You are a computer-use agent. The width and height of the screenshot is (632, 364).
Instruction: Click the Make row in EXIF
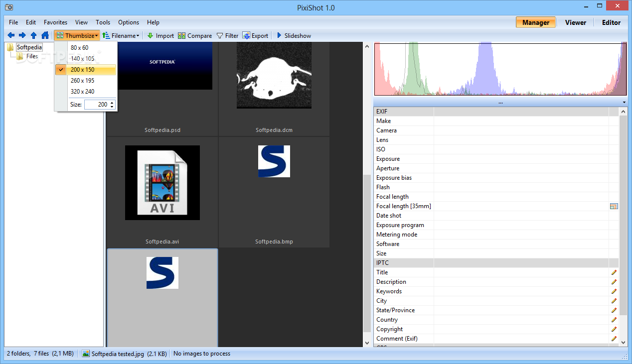(x=496, y=121)
